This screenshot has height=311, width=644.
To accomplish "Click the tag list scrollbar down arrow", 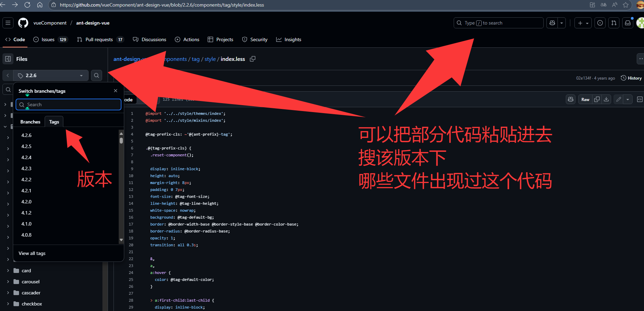I will [121, 240].
